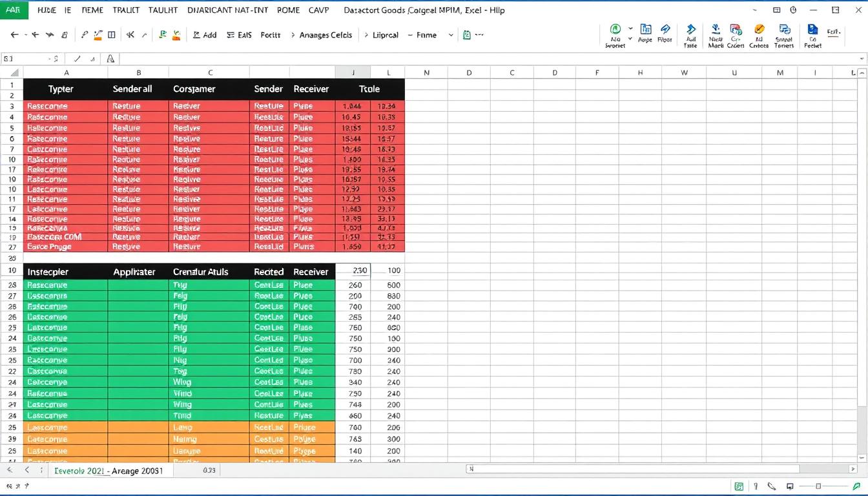
Task: Switch to the TRALICT ribbon tab
Action: 126,10
